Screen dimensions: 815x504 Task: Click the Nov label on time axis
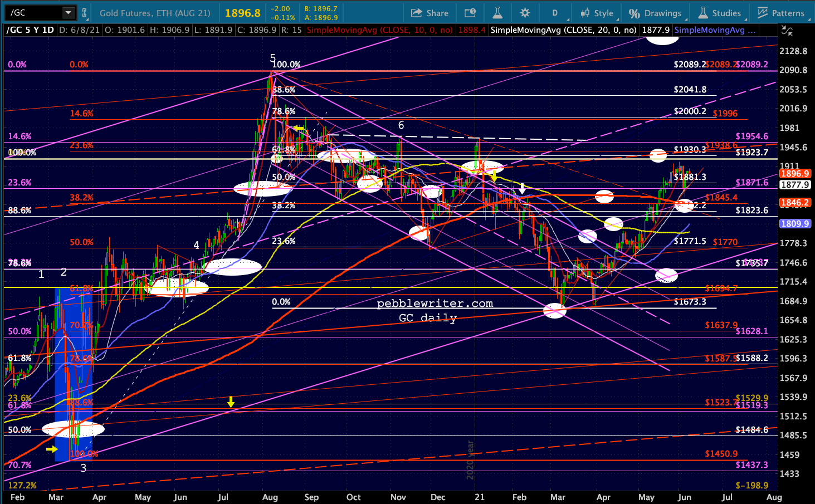coord(398,497)
